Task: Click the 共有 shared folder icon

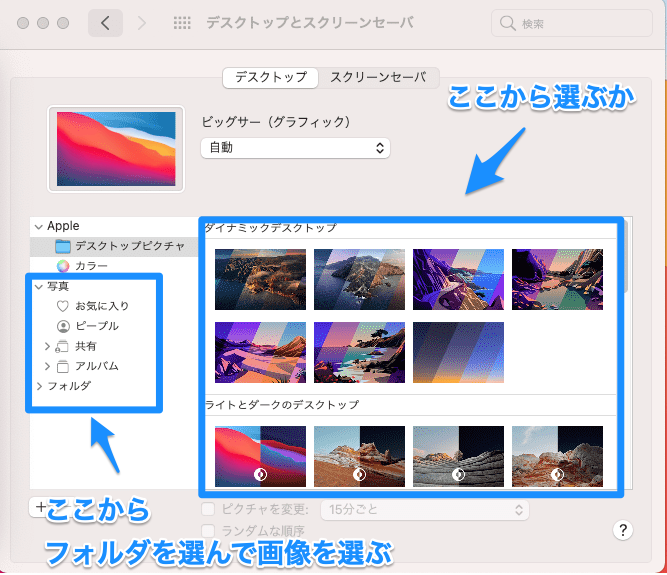Action: pos(63,346)
